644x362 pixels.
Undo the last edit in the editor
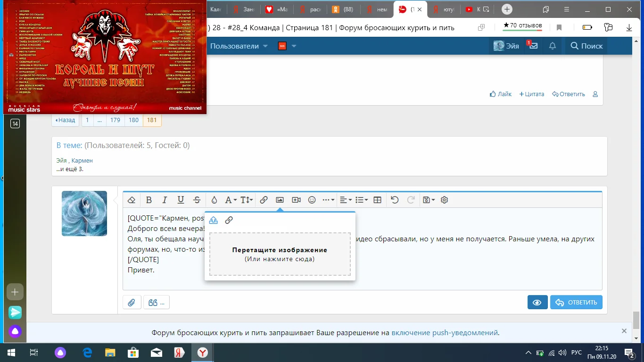click(394, 199)
